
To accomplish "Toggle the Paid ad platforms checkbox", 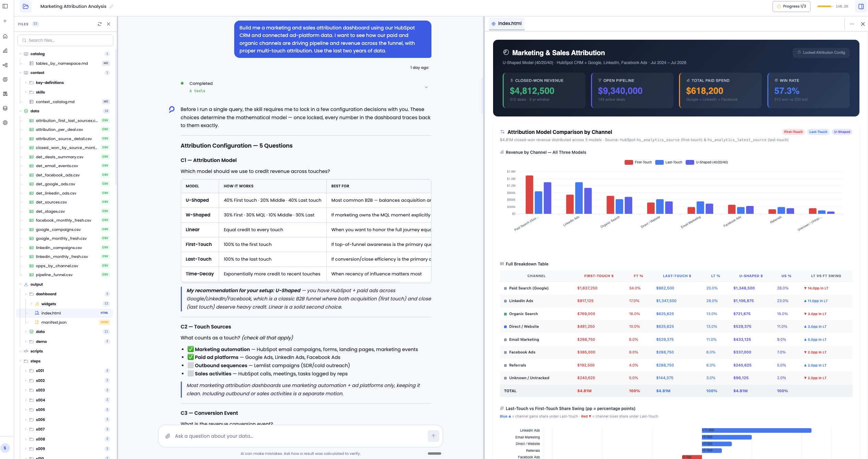I will coord(191,357).
